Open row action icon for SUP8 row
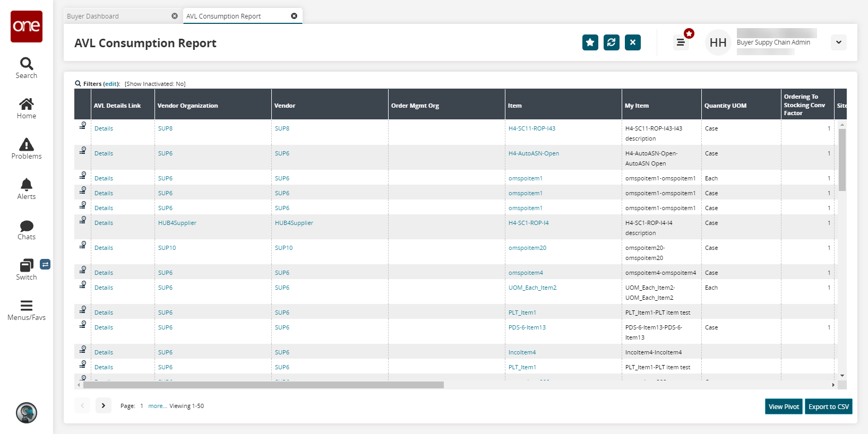 [x=83, y=126]
